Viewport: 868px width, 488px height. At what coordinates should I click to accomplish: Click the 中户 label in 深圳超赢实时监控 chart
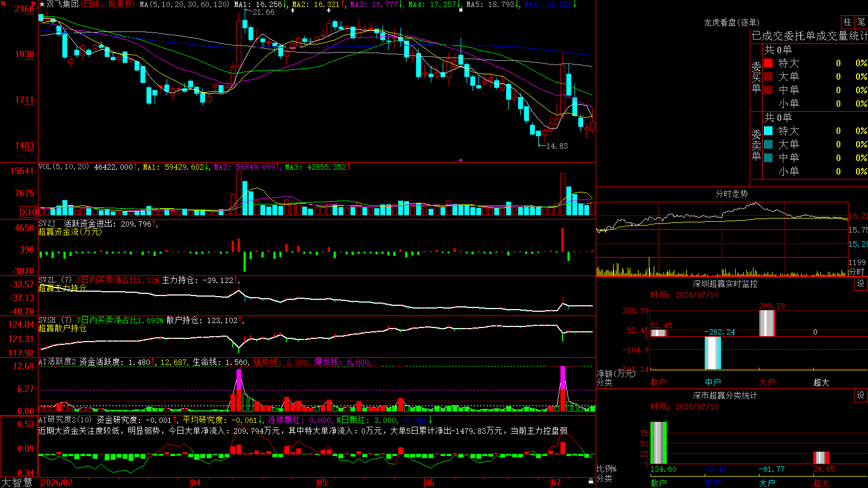pos(713,382)
